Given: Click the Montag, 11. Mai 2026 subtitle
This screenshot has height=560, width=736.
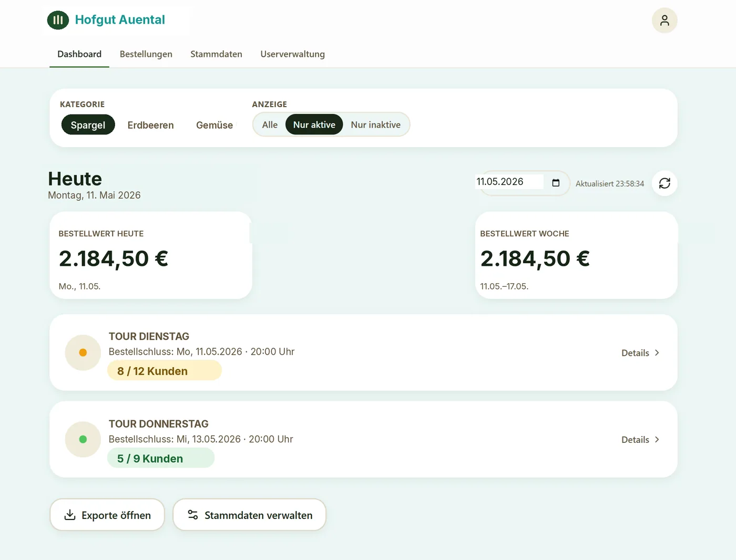Looking at the screenshot, I should click(95, 195).
